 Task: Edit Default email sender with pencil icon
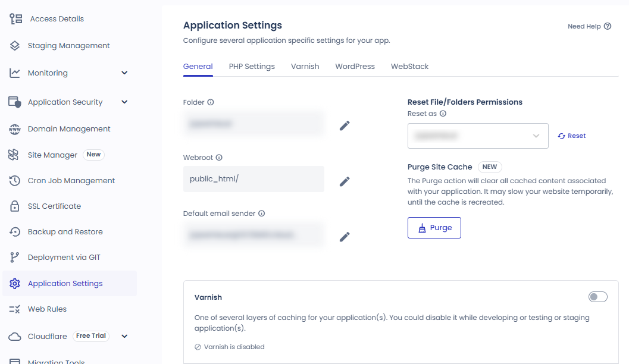pos(345,237)
